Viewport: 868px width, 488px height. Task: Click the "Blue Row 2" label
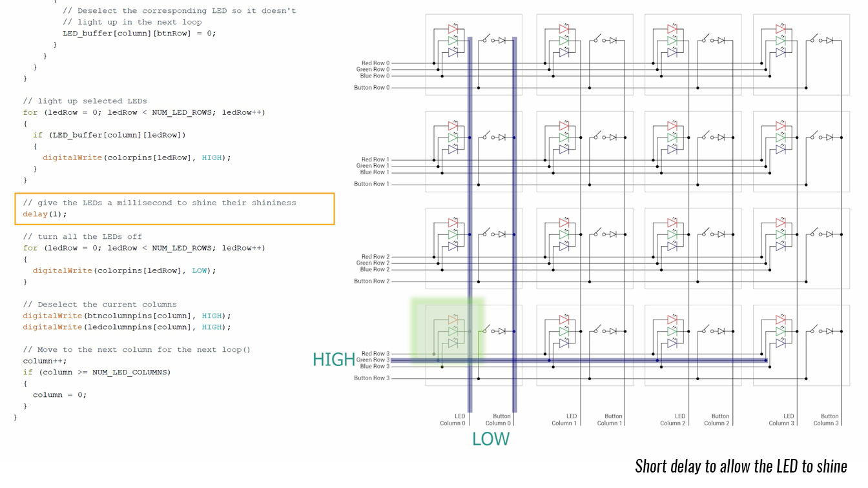[375, 270]
